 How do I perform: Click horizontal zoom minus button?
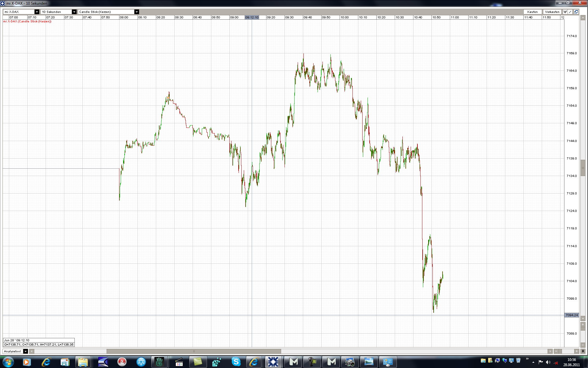pos(556,351)
